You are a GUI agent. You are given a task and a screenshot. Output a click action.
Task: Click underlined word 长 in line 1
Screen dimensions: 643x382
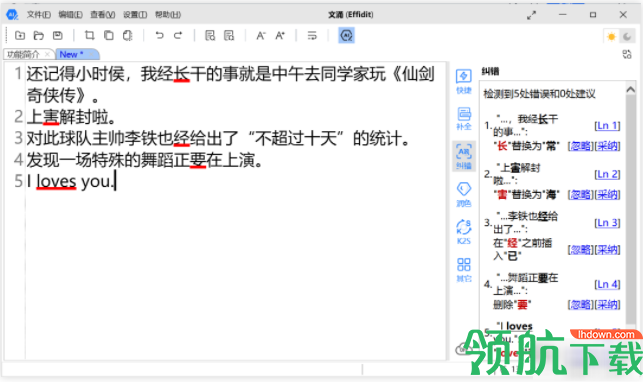click(x=181, y=74)
